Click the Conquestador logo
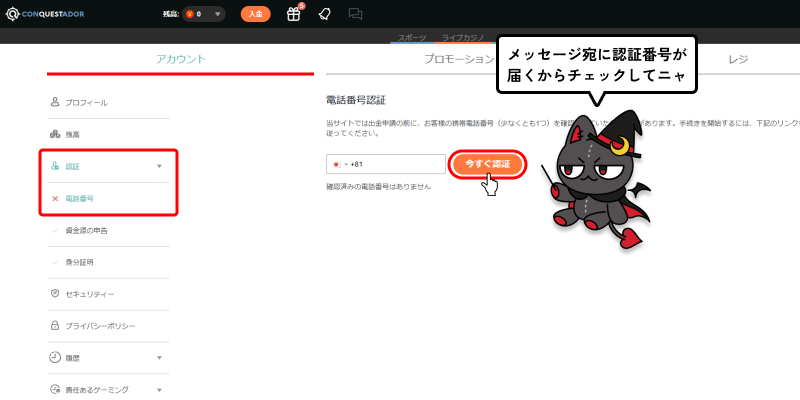Viewport: 800px width, 400px height. click(x=45, y=14)
